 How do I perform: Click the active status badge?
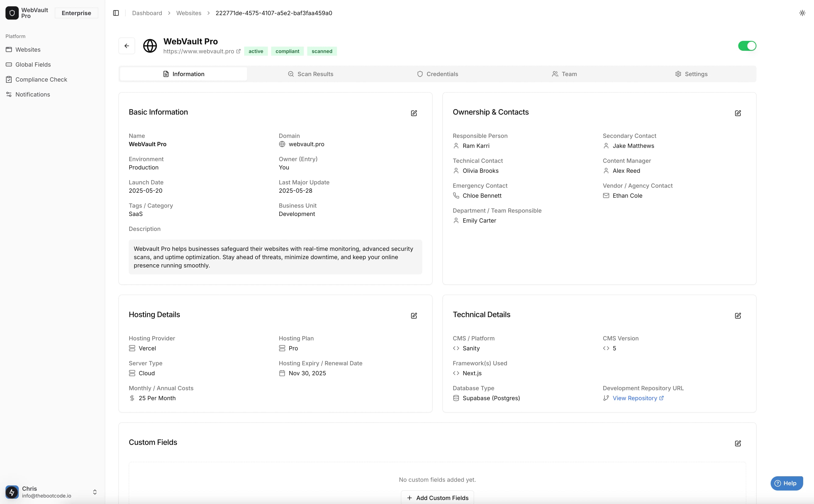pos(256,51)
